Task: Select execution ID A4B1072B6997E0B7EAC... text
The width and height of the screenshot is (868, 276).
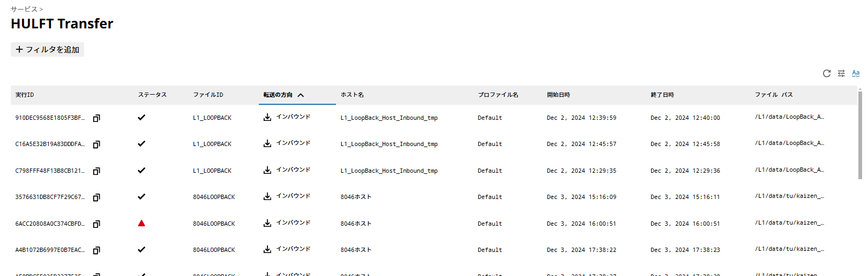Action: click(50, 250)
